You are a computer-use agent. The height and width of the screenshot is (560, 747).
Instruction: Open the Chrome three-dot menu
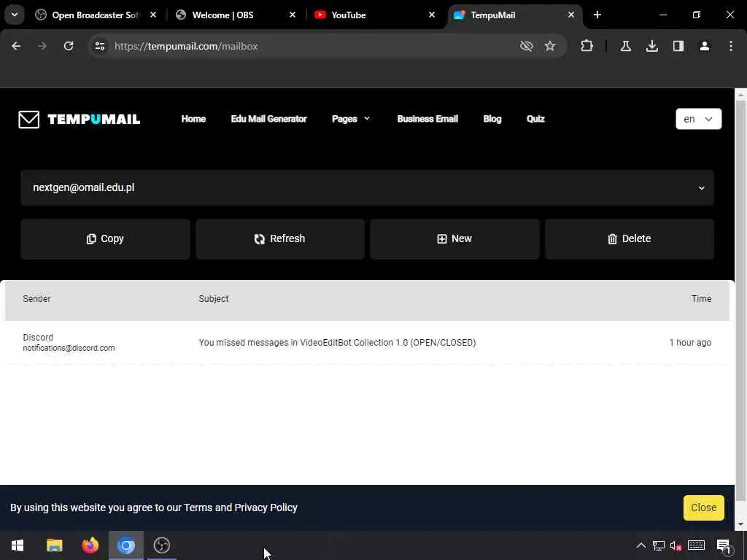(x=731, y=46)
